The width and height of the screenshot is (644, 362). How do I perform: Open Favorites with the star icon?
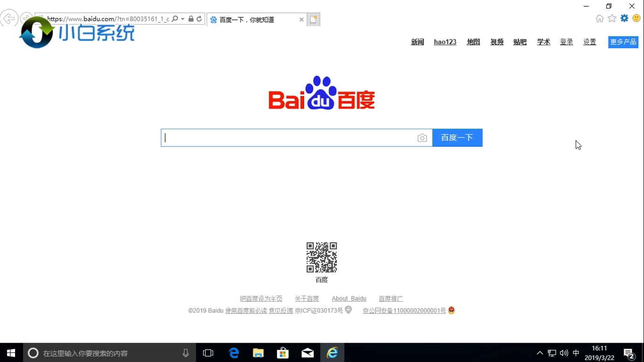click(612, 18)
